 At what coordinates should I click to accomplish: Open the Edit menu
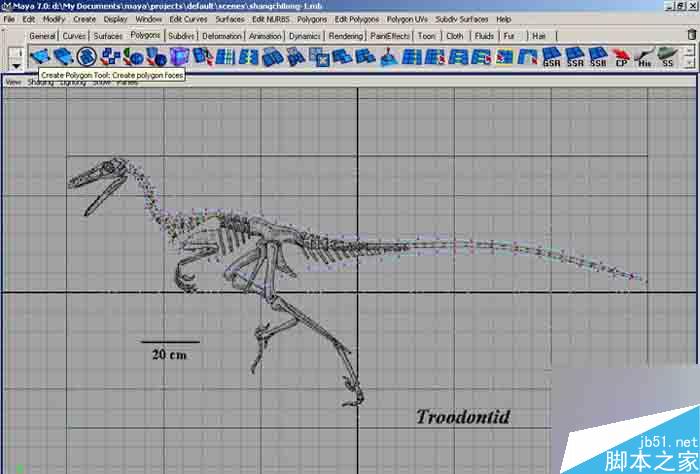pyautogui.click(x=29, y=19)
